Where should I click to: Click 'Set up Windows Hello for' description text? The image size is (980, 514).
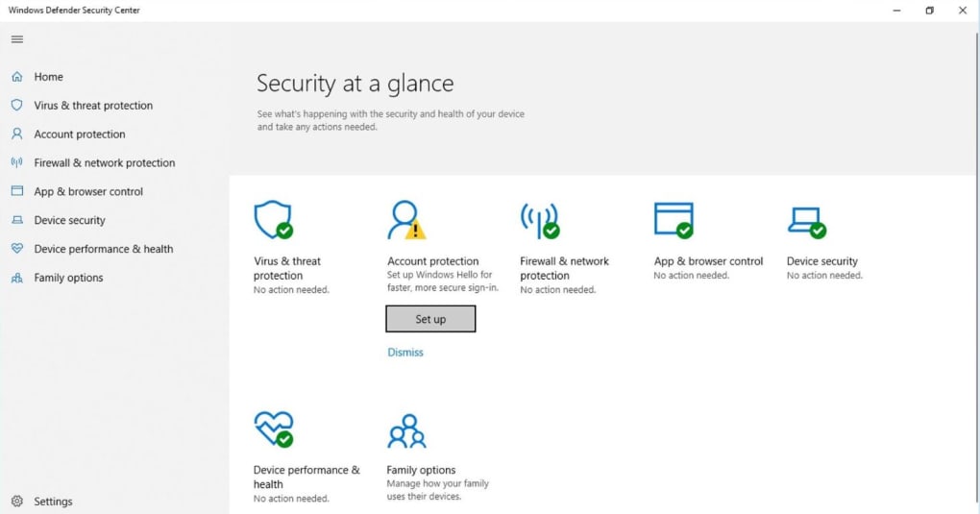[439, 275]
